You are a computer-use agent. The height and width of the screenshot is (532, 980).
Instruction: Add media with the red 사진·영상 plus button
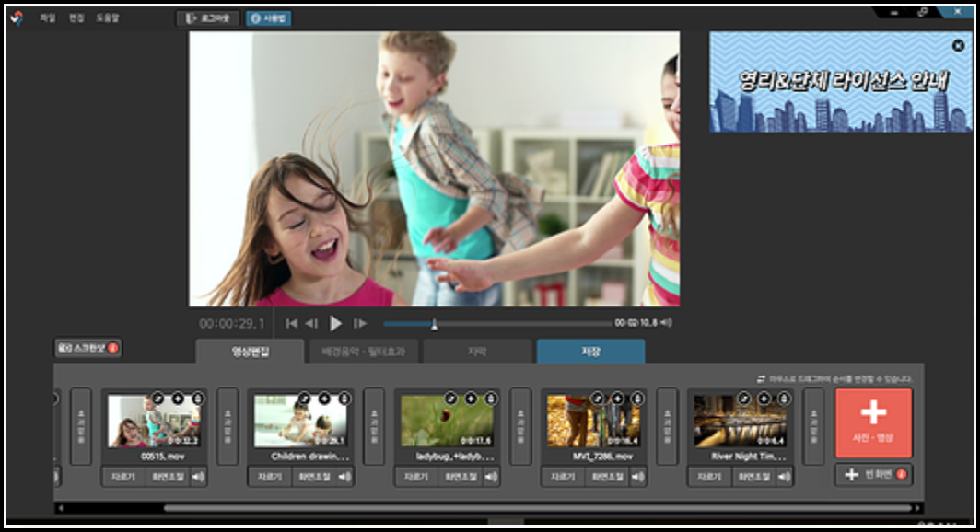[874, 422]
